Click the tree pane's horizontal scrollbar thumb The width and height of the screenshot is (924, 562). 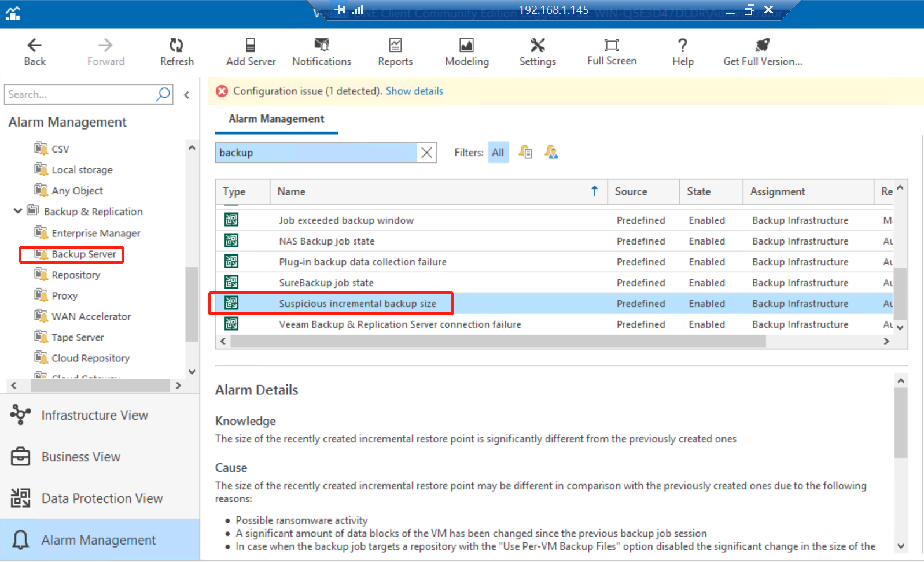[x=100, y=386]
